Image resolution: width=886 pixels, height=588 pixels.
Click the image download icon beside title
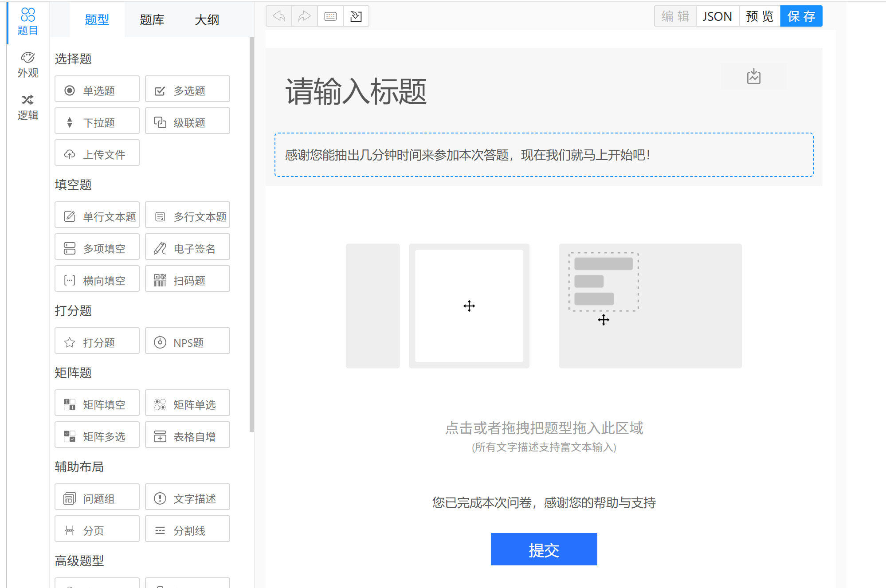(x=753, y=76)
